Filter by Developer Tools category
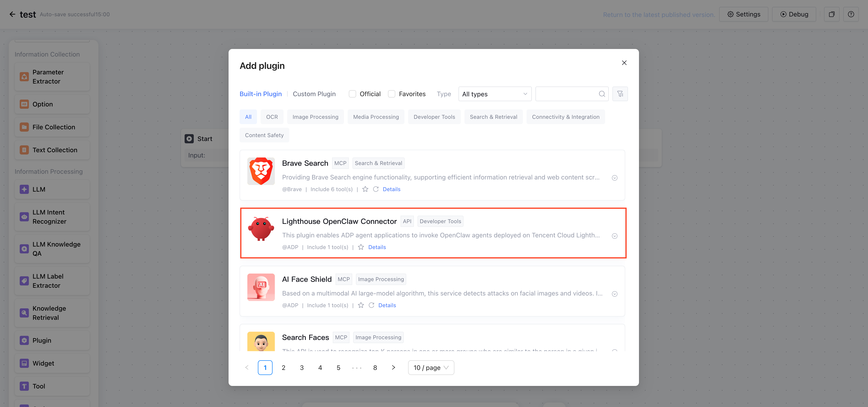This screenshot has height=407, width=868. (434, 117)
